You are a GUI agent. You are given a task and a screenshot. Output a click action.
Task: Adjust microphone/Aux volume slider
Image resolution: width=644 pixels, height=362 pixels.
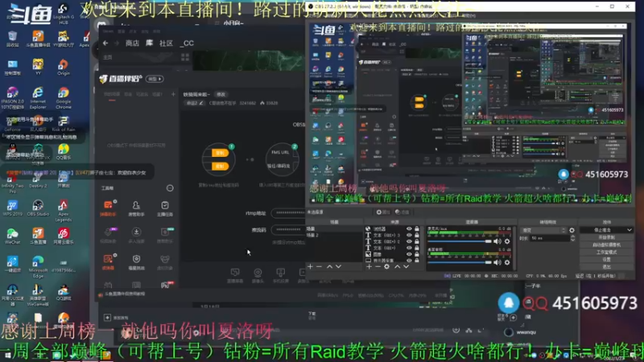(459, 241)
